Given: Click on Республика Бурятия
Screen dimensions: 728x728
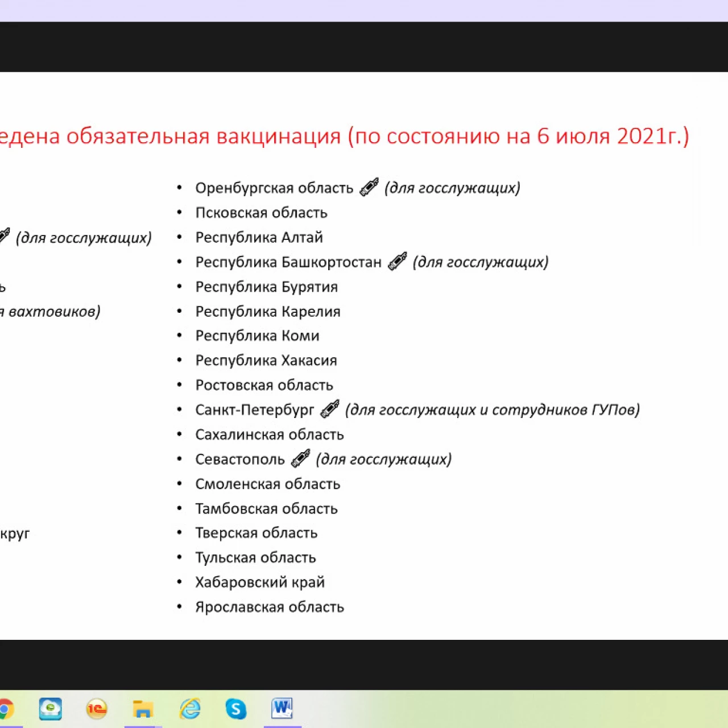Looking at the screenshot, I should click(x=267, y=287).
